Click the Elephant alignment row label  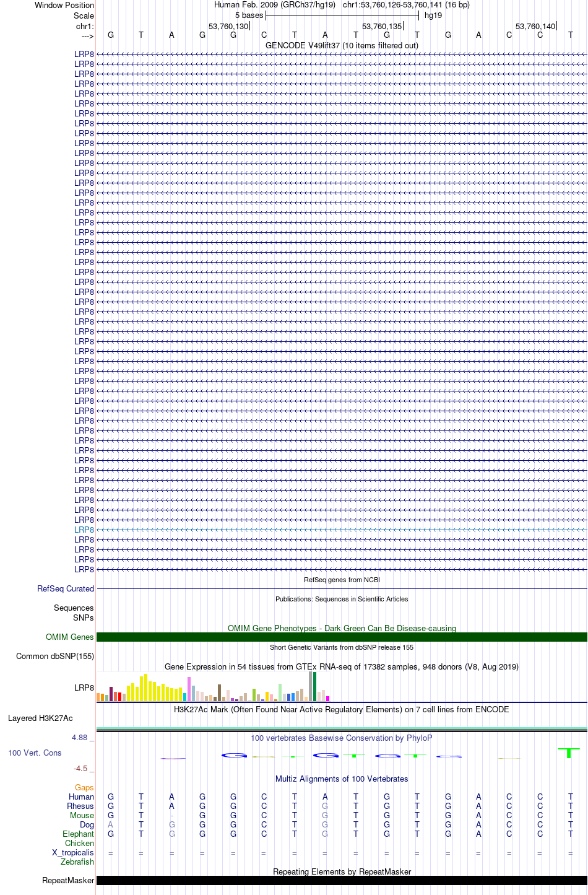point(79,834)
